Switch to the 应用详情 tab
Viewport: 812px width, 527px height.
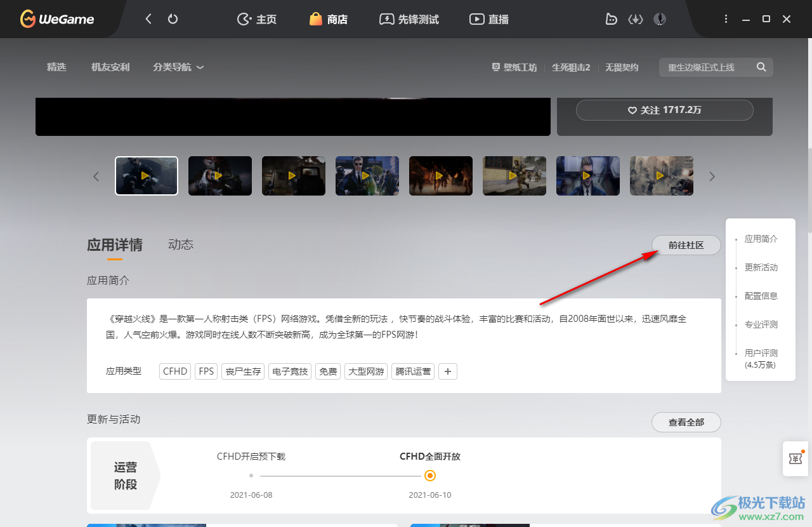115,245
